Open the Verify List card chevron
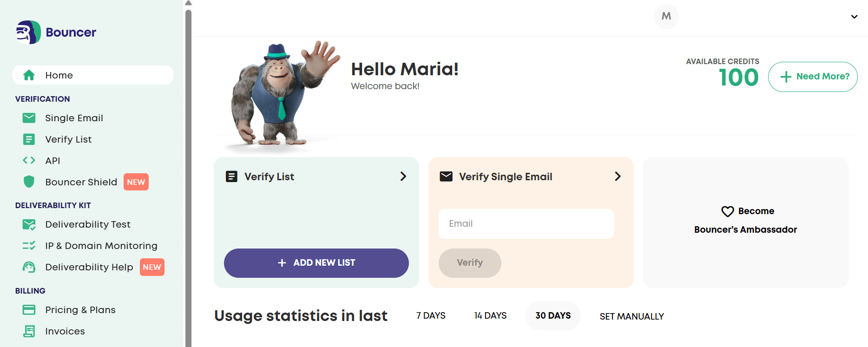Image resolution: width=868 pixels, height=347 pixels. coord(403,177)
